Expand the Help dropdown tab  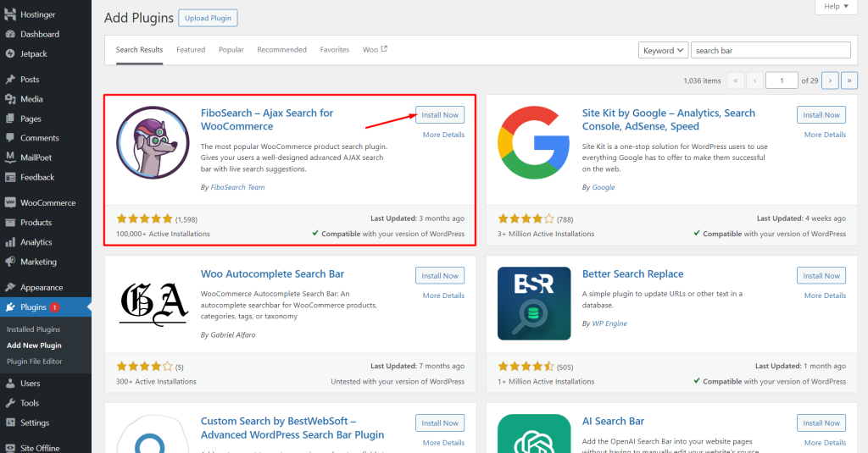click(x=836, y=7)
